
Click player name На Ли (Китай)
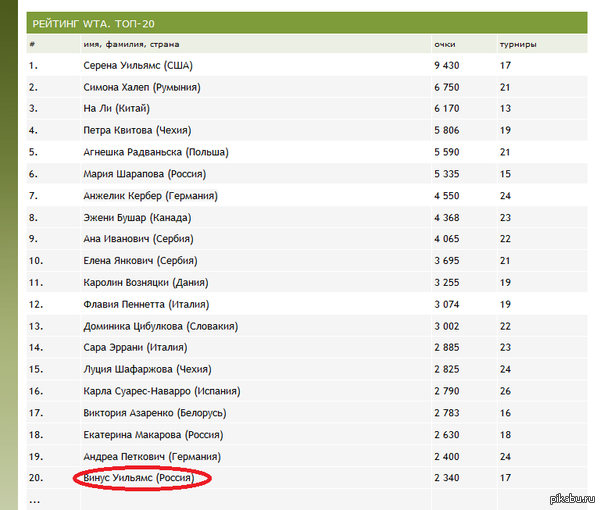(x=117, y=108)
